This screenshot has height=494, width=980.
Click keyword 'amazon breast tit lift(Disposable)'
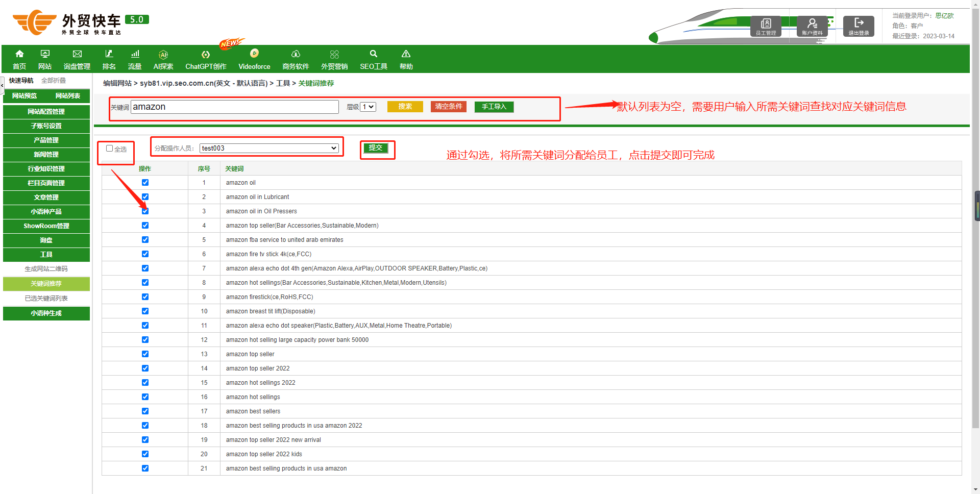(271, 311)
